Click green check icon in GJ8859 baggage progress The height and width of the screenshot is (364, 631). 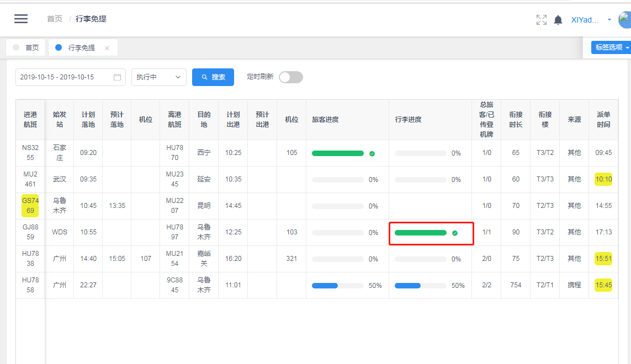point(455,233)
